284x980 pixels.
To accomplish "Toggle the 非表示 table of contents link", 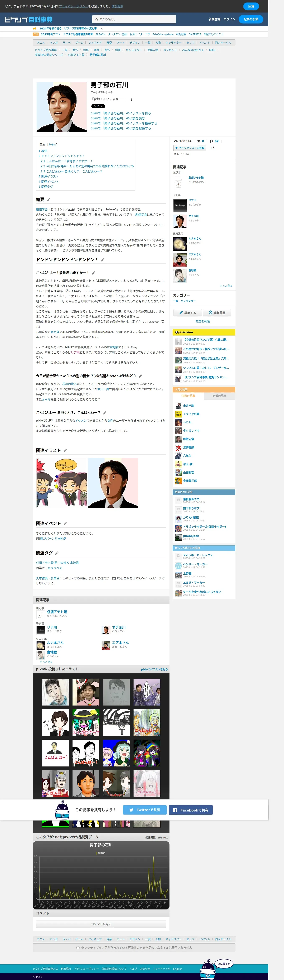I will pyautogui.click(x=52, y=145).
